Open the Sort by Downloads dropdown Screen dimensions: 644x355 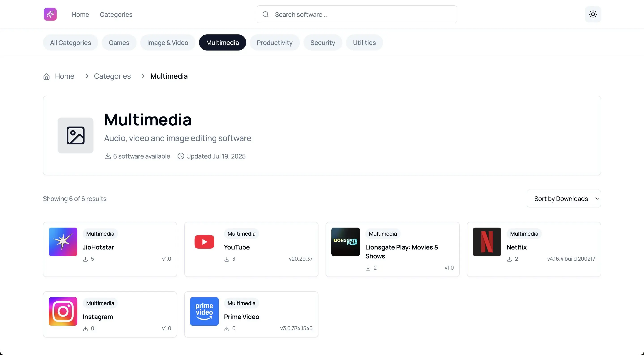pyautogui.click(x=563, y=199)
